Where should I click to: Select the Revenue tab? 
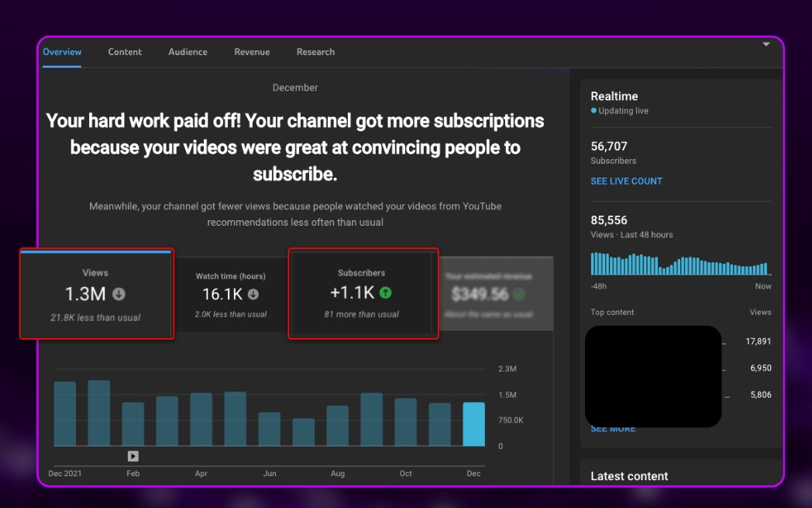(x=252, y=52)
